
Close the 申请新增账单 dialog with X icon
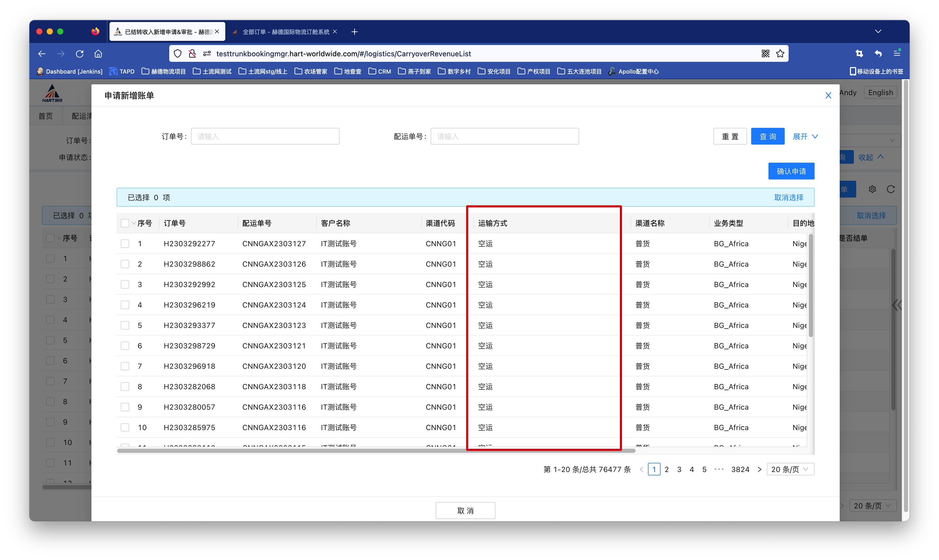[x=828, y=95]
